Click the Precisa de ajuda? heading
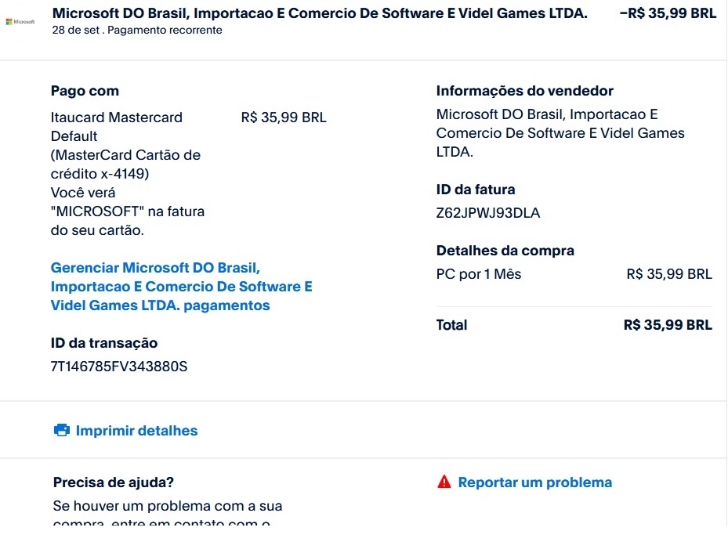 tap(114, 482)
